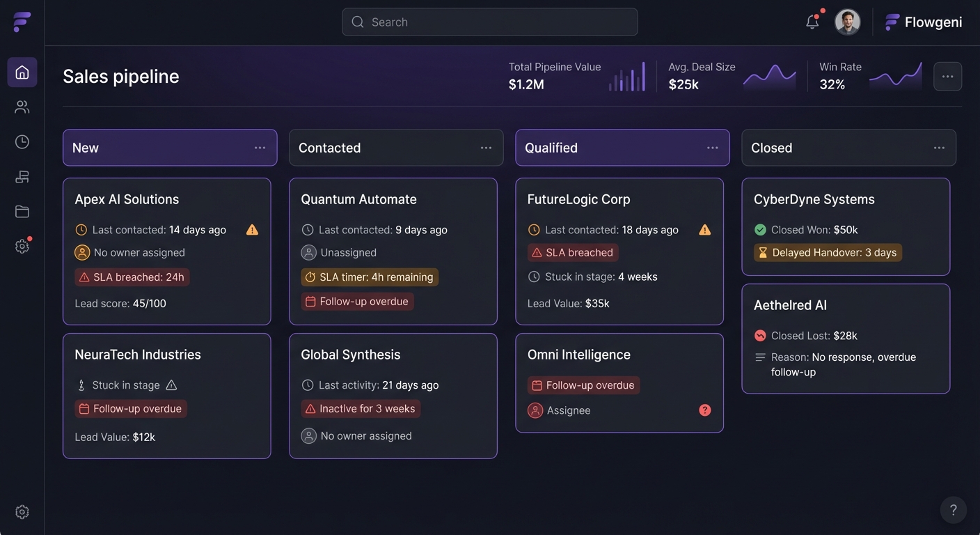This screenshot has height=535, width=980.
Task: Open the Qualified column options menu
Action: [x=713, y=147]
